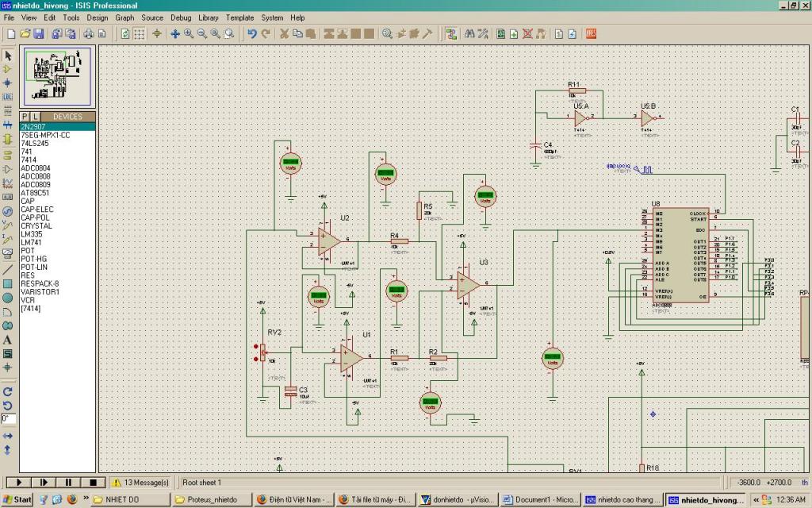Click the Pause simulation button

click(68, 482)
